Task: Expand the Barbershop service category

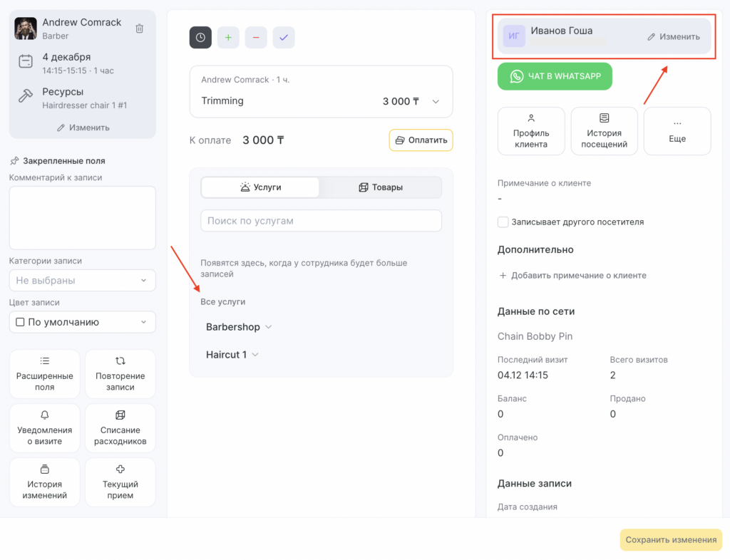Action: coord(240,327)
